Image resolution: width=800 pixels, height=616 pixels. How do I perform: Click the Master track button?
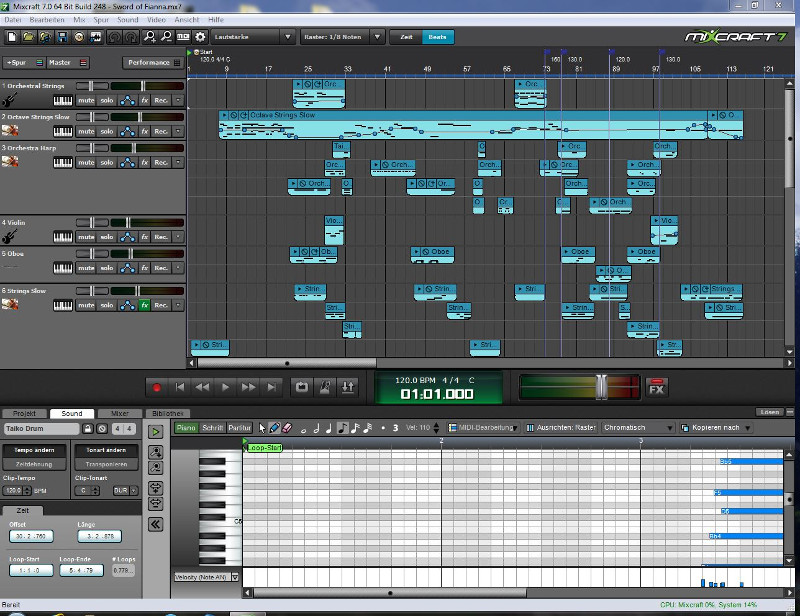coord(68,63)
